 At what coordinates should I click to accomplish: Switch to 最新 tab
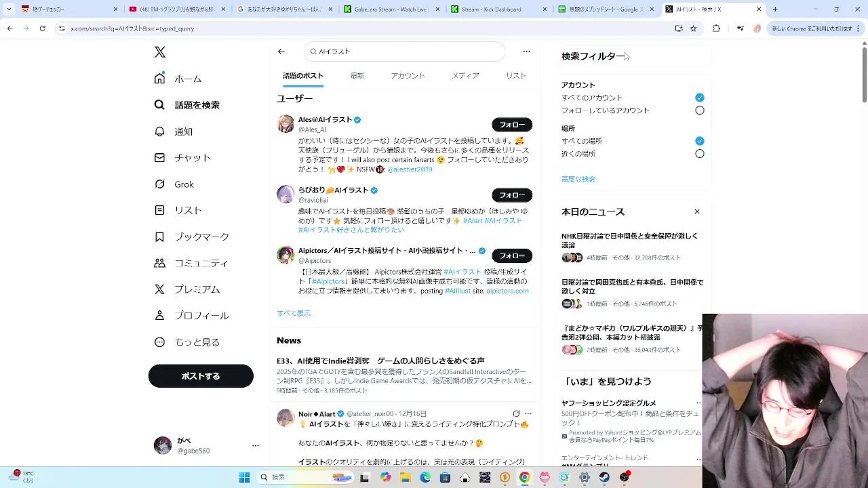pos(357,76)
